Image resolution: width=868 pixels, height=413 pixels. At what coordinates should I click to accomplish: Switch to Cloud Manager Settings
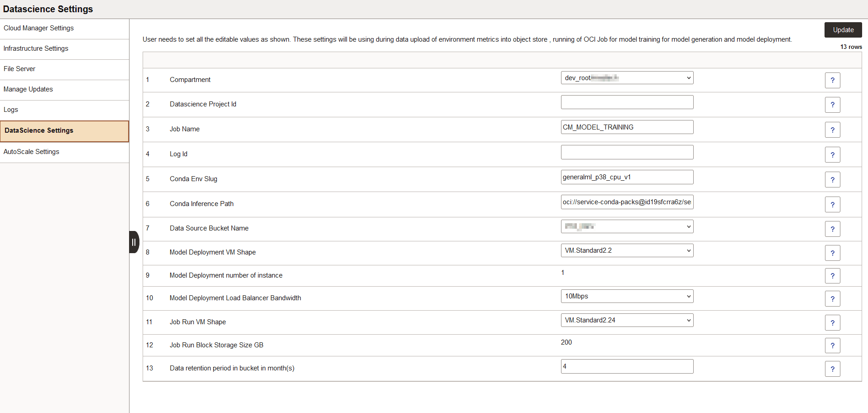click(x=38, y=28)
